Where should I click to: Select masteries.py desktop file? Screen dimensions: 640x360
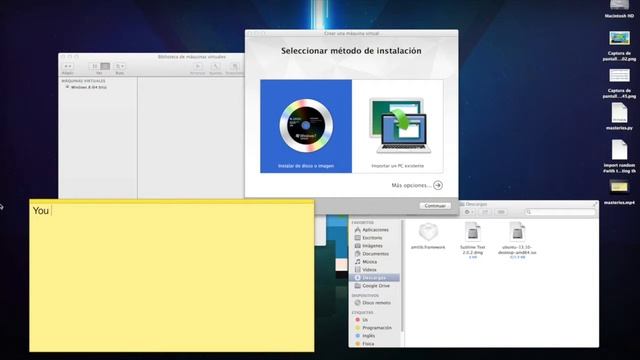[x=619, y=116]
